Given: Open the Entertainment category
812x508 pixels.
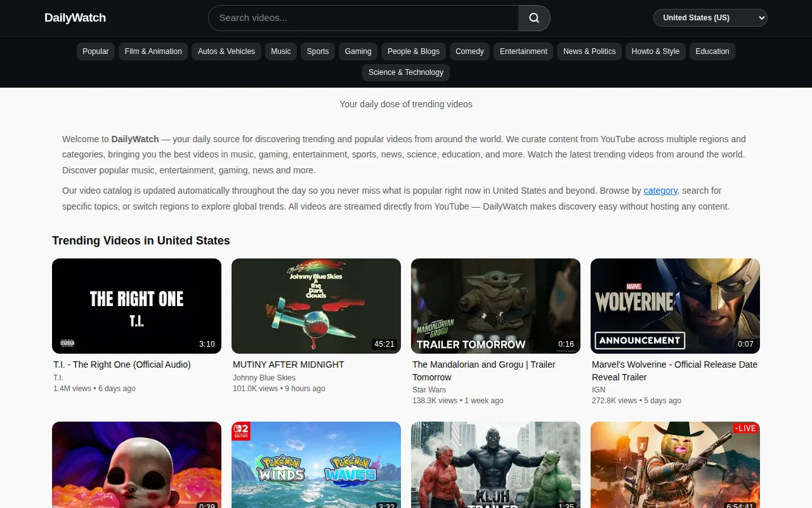Looking at the screenshot, I should pyautogui.click(x=523, y=51).
